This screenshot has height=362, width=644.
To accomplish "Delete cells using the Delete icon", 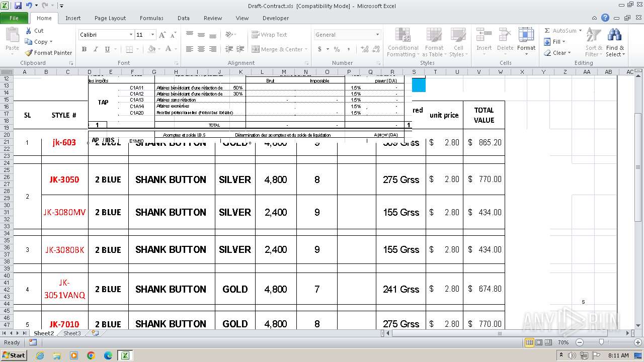I will point(505,36).
